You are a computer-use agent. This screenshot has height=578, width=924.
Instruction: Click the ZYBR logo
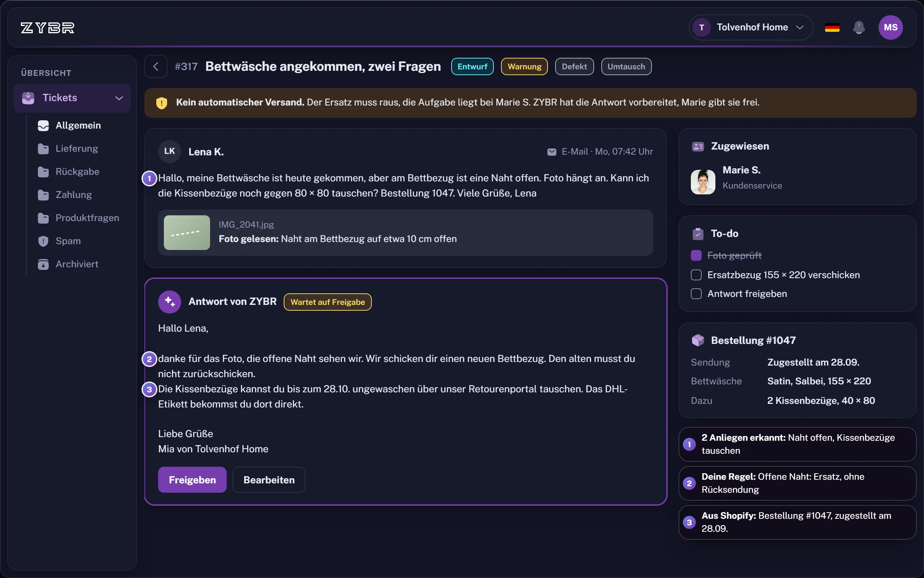[x=47, y=27]
